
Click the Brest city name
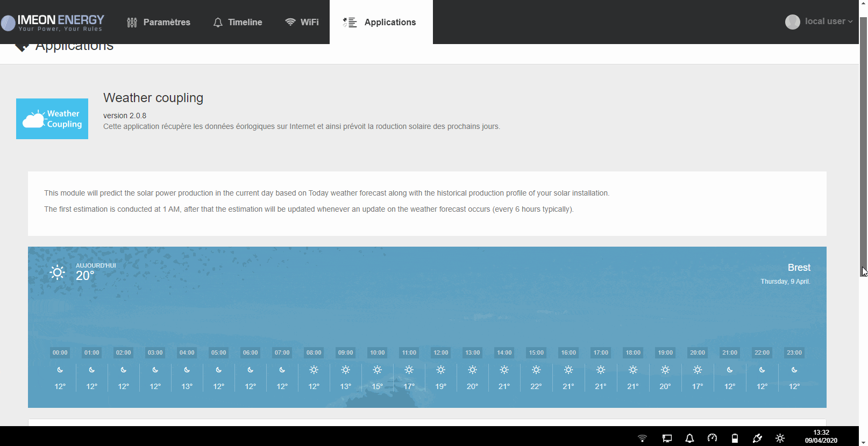point(799,268)
